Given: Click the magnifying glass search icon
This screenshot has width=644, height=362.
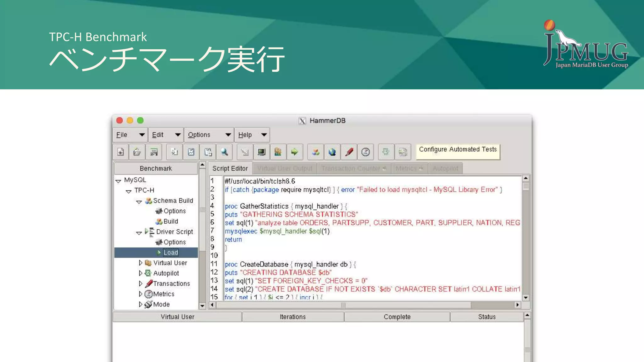Looking at the screenshot, I should point(225,152).
